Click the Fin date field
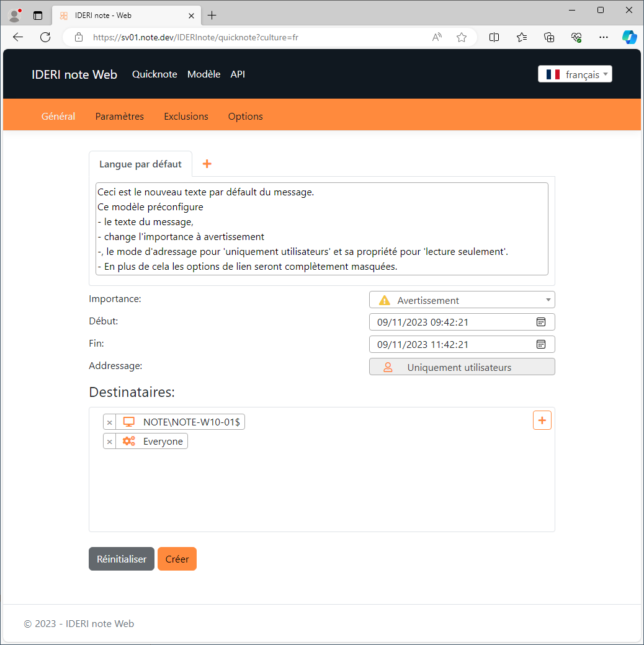Screen dimensions: 644x645 tap(462, 344)
